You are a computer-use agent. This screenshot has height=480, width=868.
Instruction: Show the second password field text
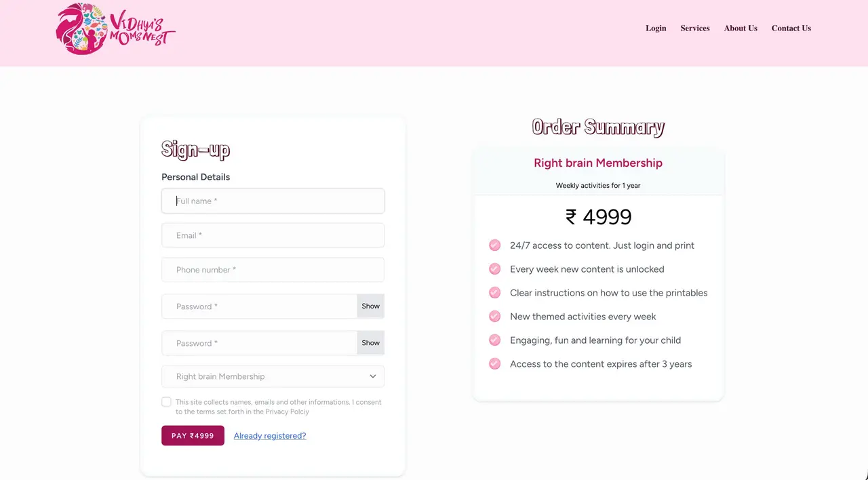point(370,343)
